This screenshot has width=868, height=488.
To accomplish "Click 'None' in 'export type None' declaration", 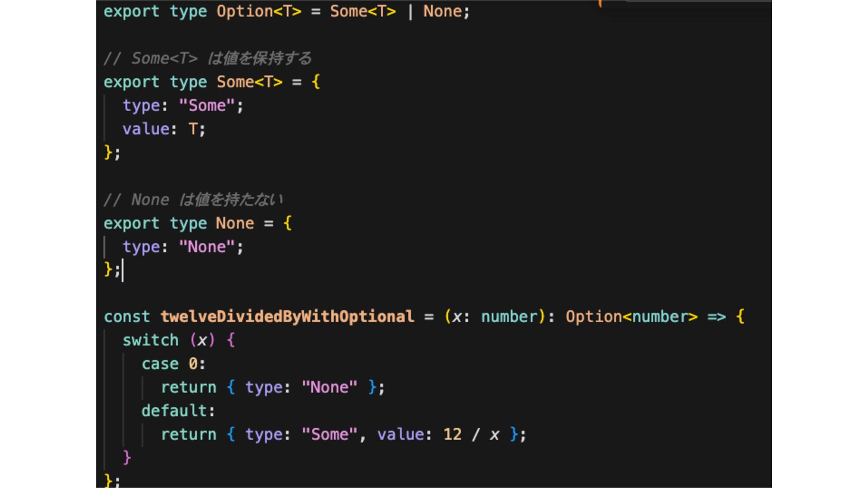I will (x=235, y=223).
